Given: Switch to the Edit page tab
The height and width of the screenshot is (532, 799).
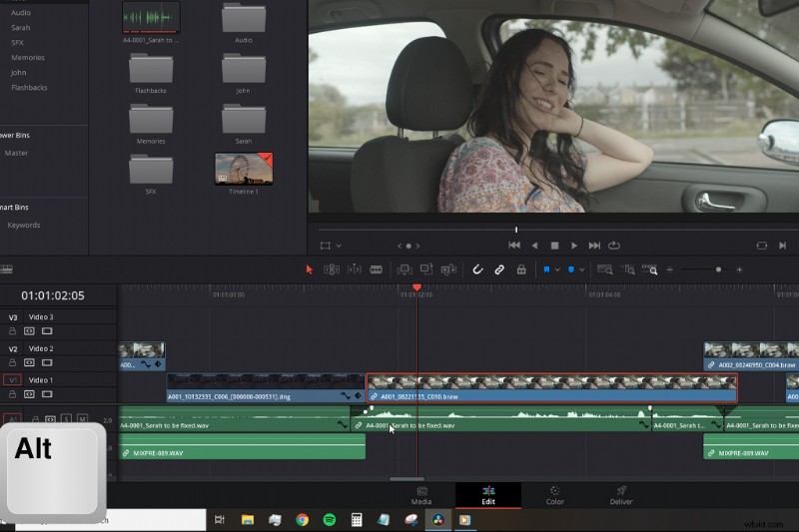Looking at the screenshot, I should click(x=488, y=495).
